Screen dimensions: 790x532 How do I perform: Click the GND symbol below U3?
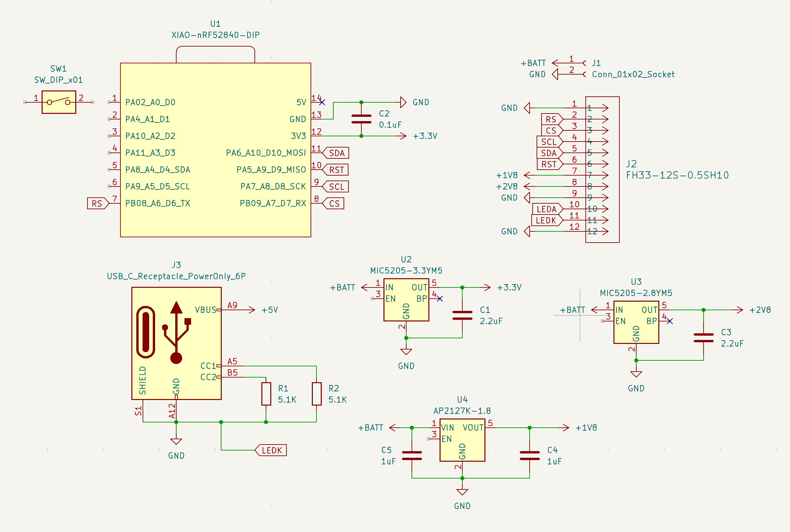pos(636,374)
